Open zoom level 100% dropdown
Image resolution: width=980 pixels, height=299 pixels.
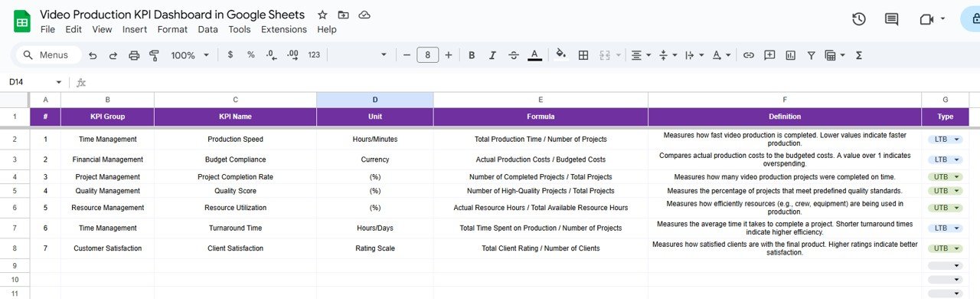click(189, 55)
